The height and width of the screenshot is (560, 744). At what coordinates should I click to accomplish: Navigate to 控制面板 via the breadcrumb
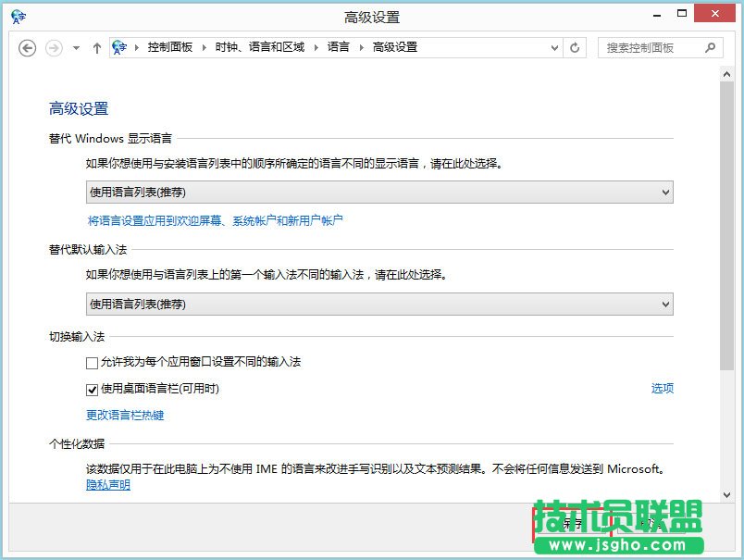point(171,47)
